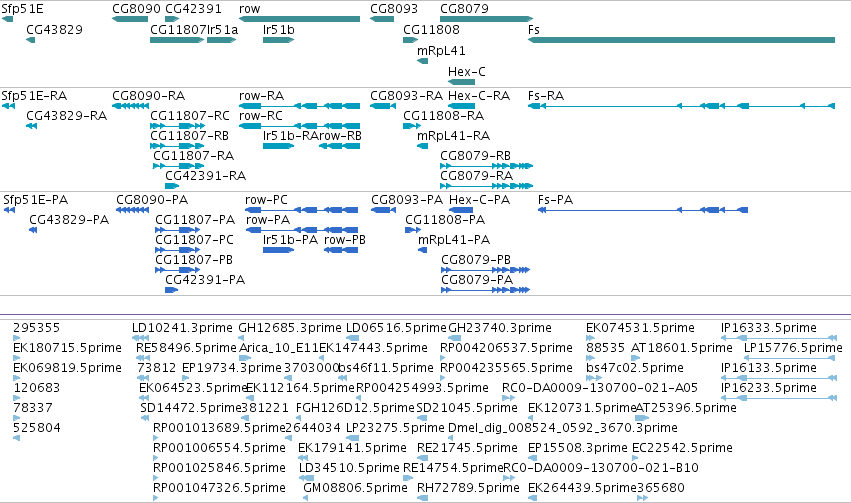Viewport: 851px width, 503px height.
Task: Select the Ir51a gene arrow
Action: click(x=221, y=40)
